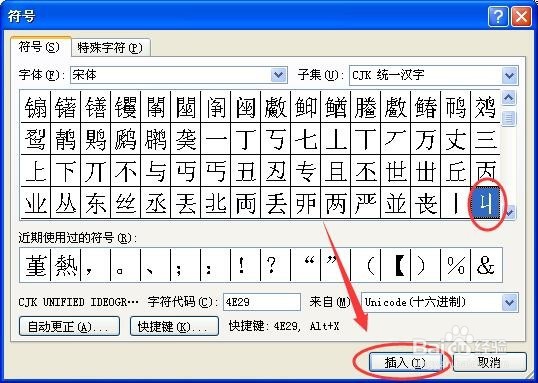This screenshot has height=383, width=538.
Task: Select the 丞 character cell
Action: pyautogui.click(x=155, y=203)
